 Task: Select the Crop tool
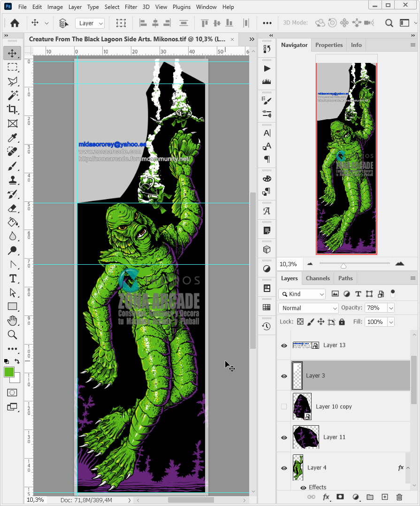click(x=12, y=109)
